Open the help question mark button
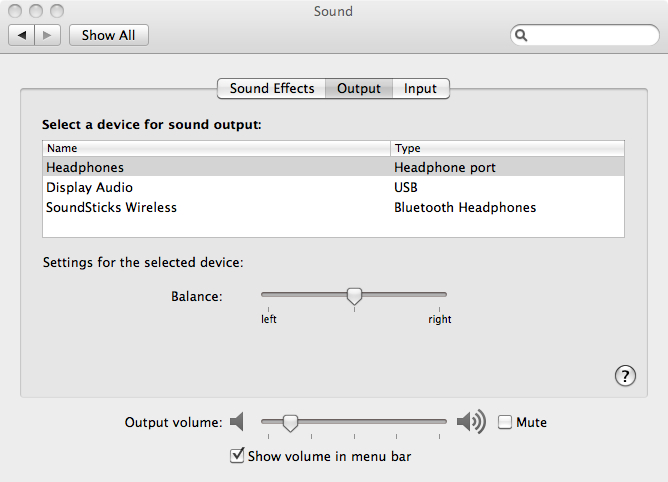668x482 pixels. point(625,375)
